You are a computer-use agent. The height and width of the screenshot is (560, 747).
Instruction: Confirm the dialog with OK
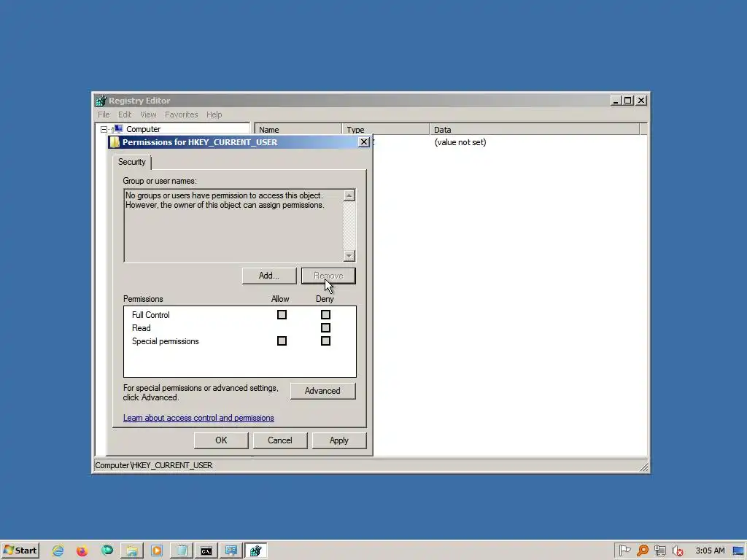[x=221, y=440]
